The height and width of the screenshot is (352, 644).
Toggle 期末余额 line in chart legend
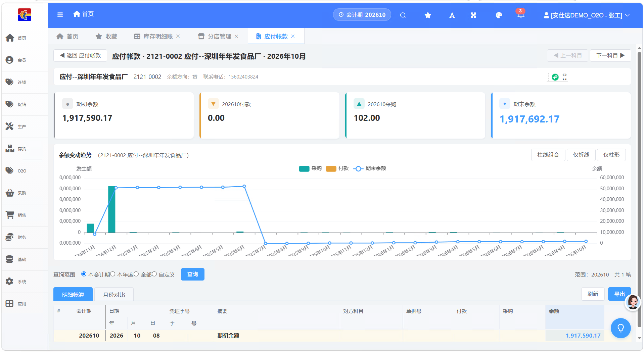point(370,168)
